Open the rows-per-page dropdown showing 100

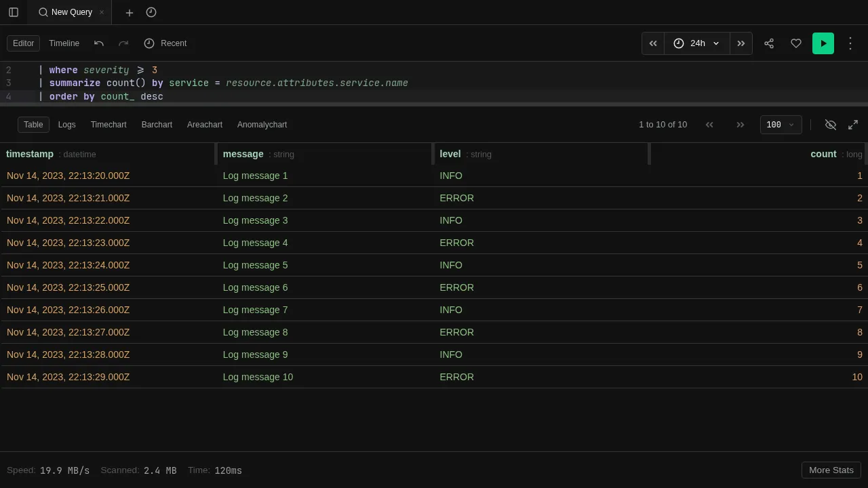coord(780,125)
